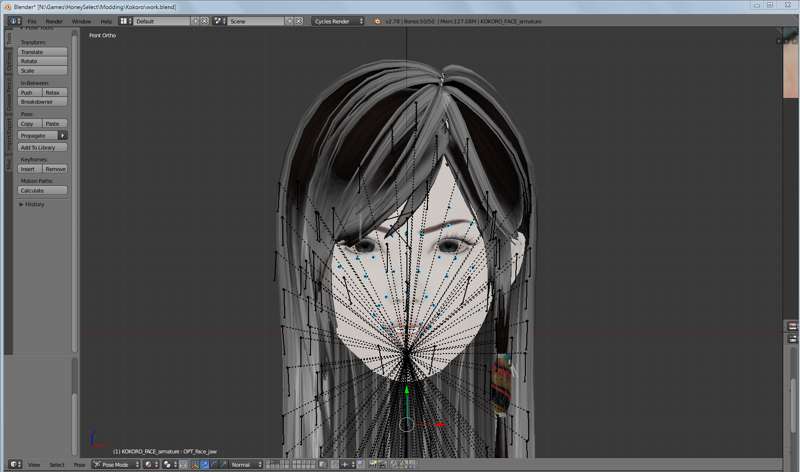Viewport: 800px width, 472px height.
Task: Click the Push in-between button
Action: 30,92
